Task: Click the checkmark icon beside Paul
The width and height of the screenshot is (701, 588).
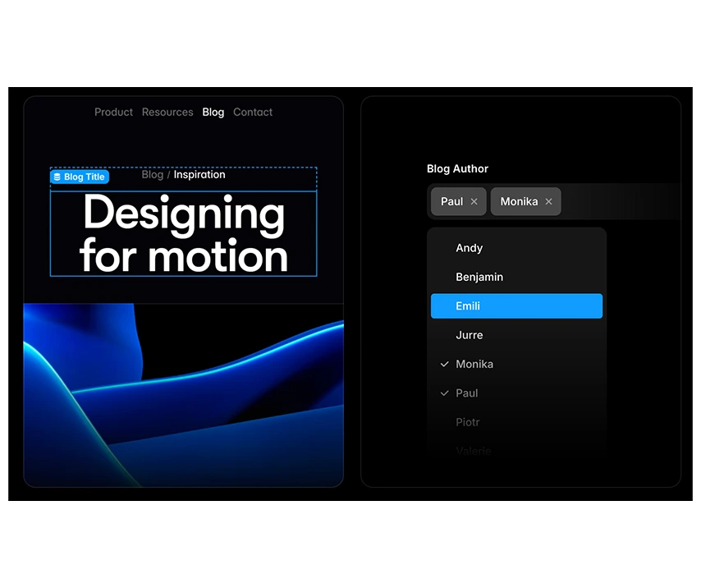Action: pos(444,393)
